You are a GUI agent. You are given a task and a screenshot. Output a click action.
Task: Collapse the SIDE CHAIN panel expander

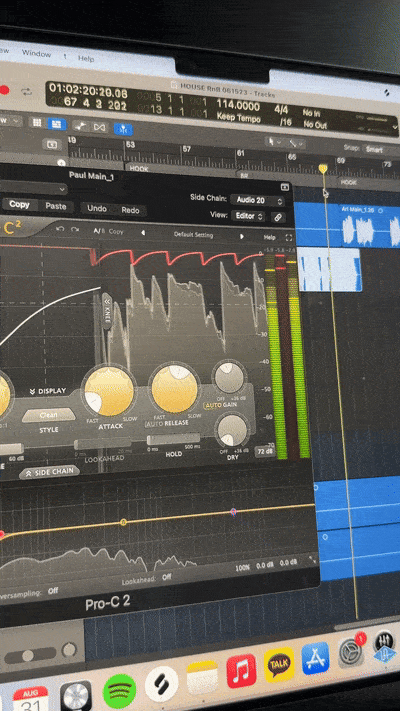[x=49, y=472]
